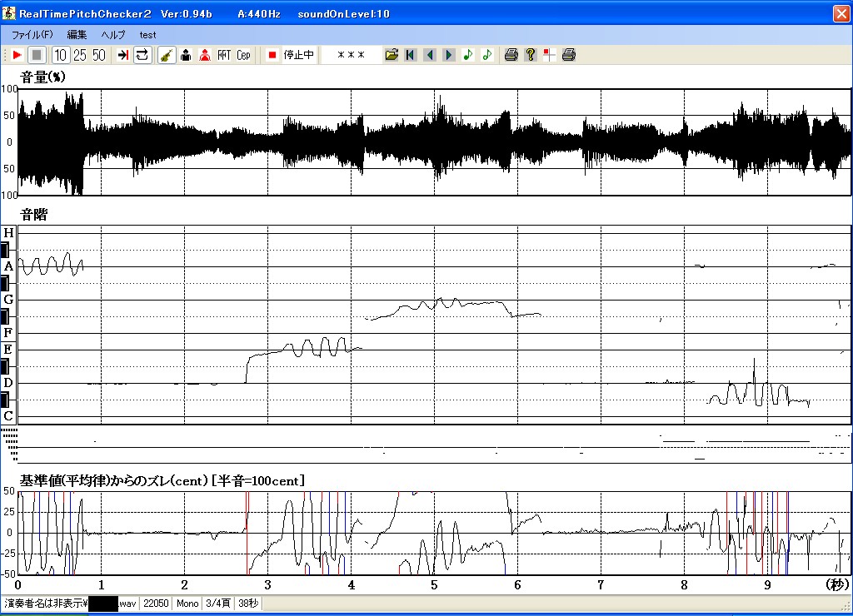Click the last printer icon
Viewport: 853px width, 616px height.
pos(569,55)
